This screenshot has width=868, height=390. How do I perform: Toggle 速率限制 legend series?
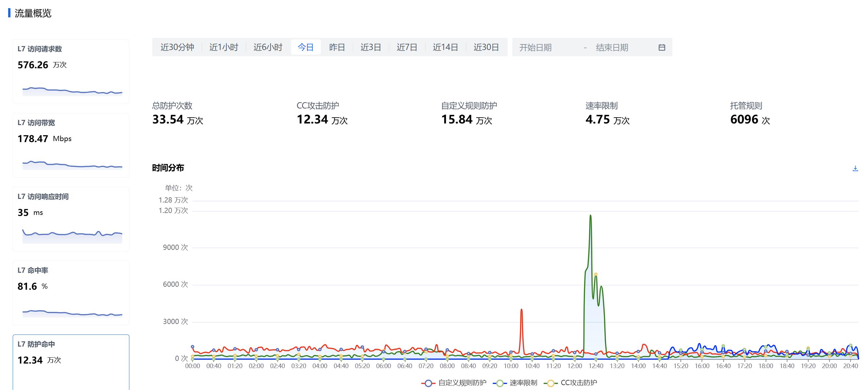(515, 383)
